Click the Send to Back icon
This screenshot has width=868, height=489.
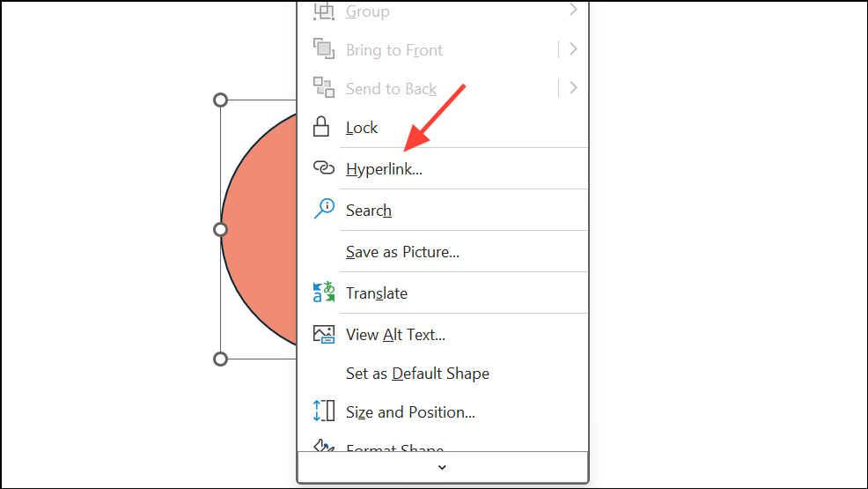coord(324,87)
